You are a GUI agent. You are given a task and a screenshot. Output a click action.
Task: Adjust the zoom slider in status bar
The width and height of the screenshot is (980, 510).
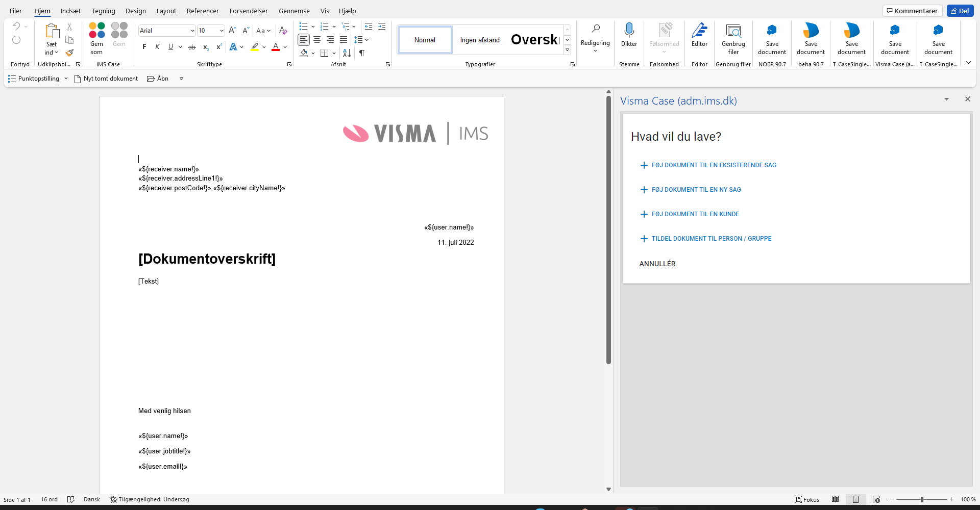tap(922, 499)
